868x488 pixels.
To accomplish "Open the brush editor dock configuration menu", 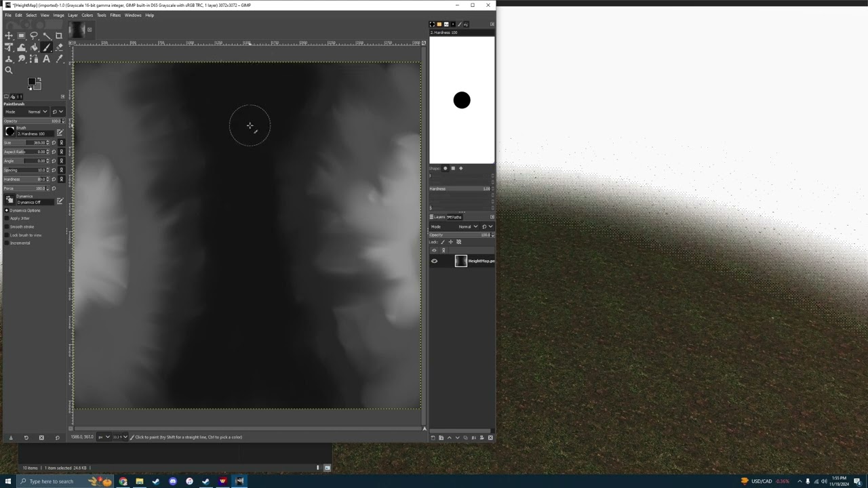I will point(492,24).
